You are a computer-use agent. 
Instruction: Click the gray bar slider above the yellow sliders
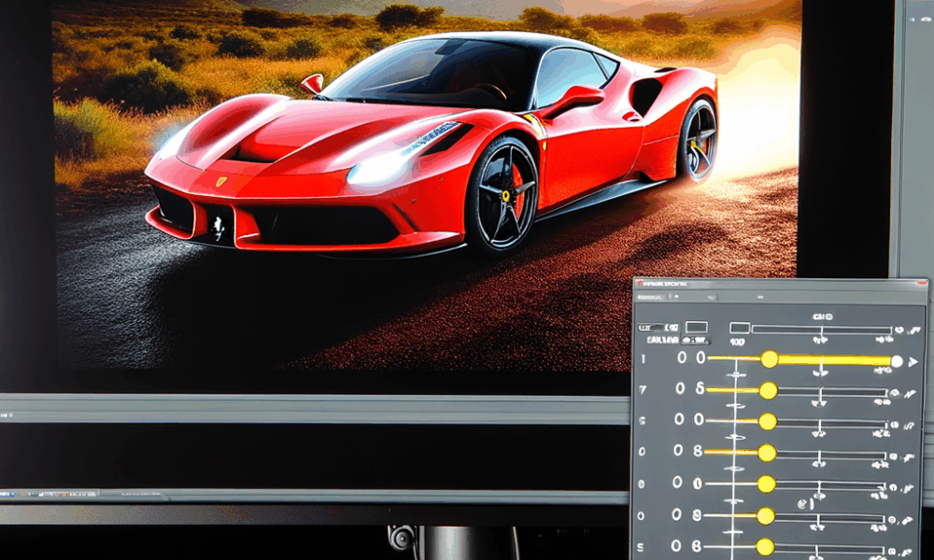click(x=821, y=329)
